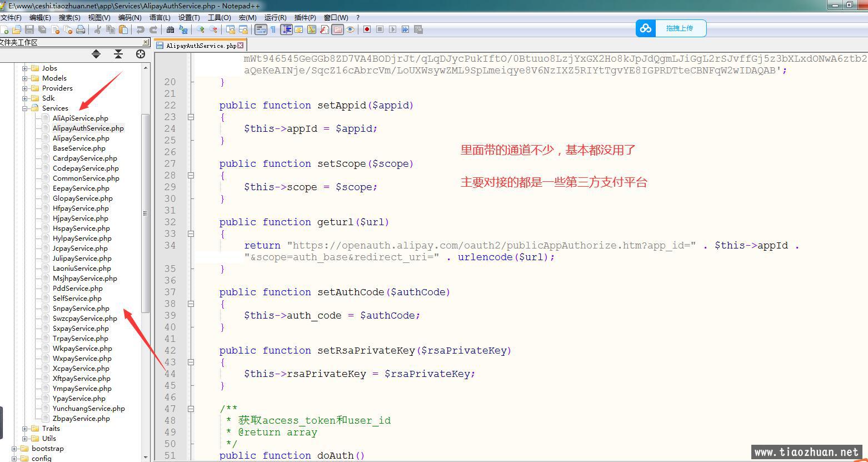This screenshot has height=462, width=868.
Task: Click the Zoom In magnifier icon
Action: point(201,29)
